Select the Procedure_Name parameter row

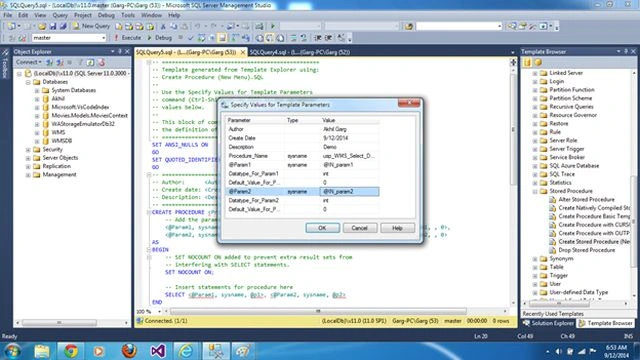point(302,156)
